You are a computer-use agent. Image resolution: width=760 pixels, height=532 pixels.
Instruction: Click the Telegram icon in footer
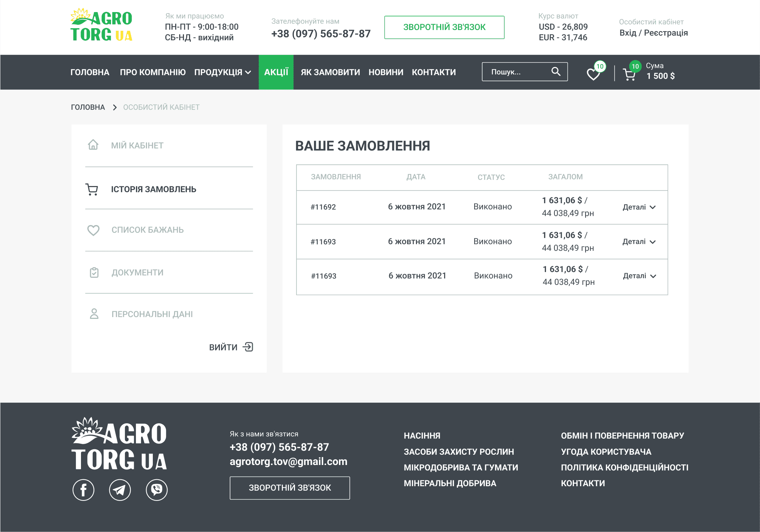[120, 490]
